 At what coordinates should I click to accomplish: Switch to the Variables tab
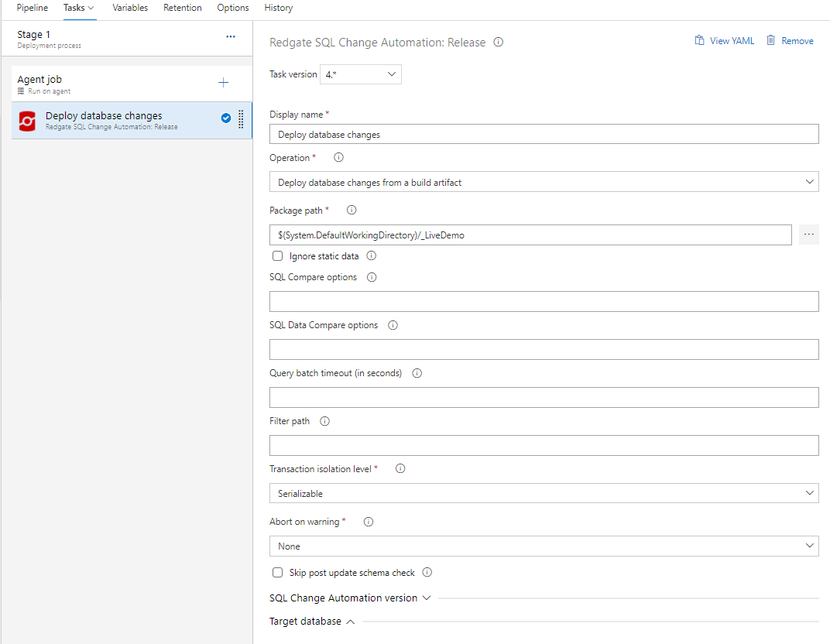(x=130, y=8)
